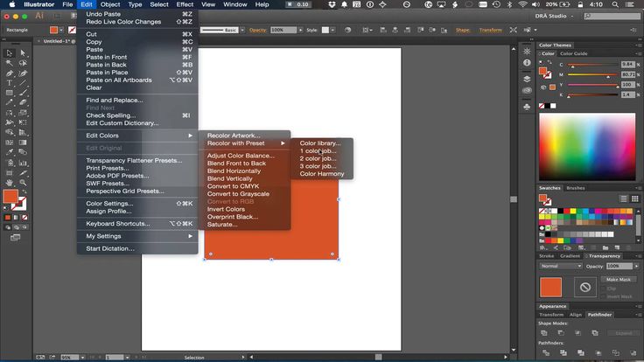Open control bar Opacity arrow dropdown
The width and height of the screenshot is (644, 362).
(x=300, y=30)
